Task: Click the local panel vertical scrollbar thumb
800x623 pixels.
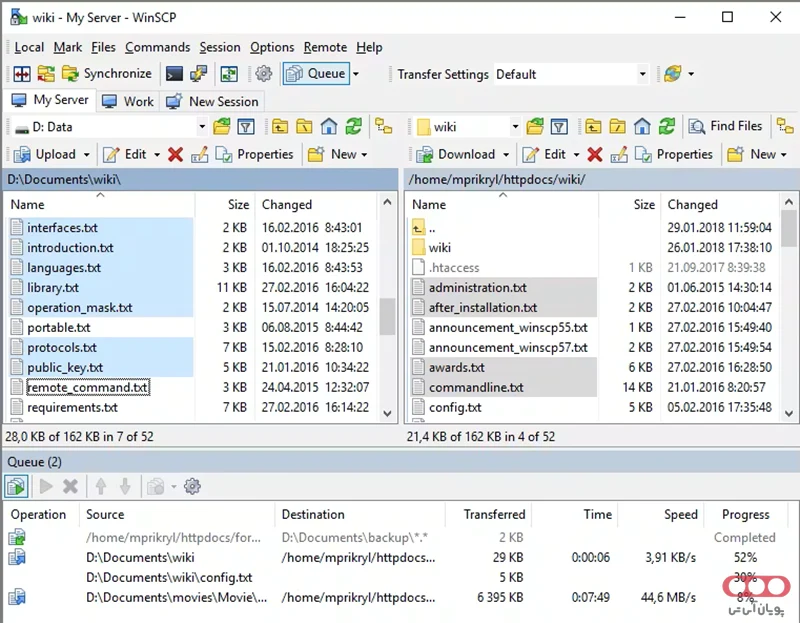Action: coord(388,316)
